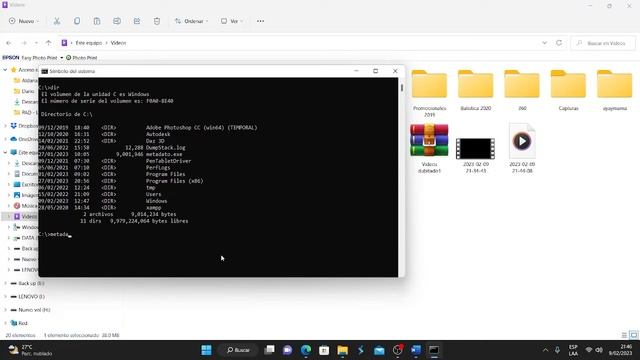This screenshot has width=640, height=360.
Task: Click the Share icon in Explorer toolbar
Action: (x=137, y=21)
